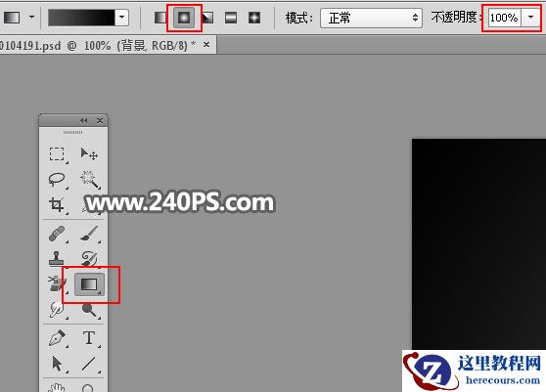Click on the dark canvas image
The width and height of the screenshot is (546, 392).
point(478,243)
